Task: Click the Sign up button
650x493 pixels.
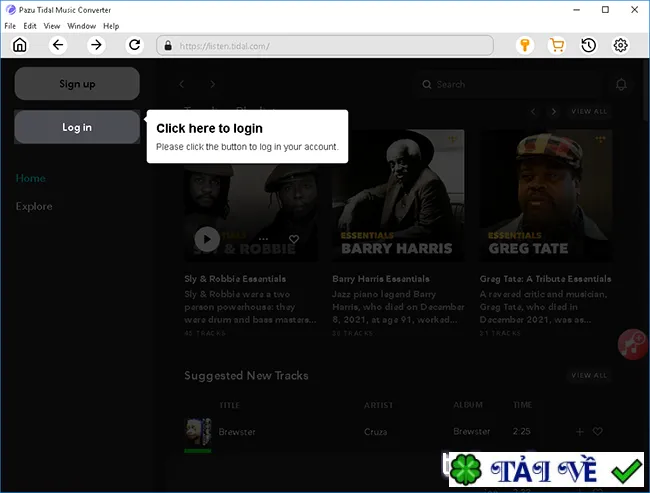Action: click(x=77, y=83)
